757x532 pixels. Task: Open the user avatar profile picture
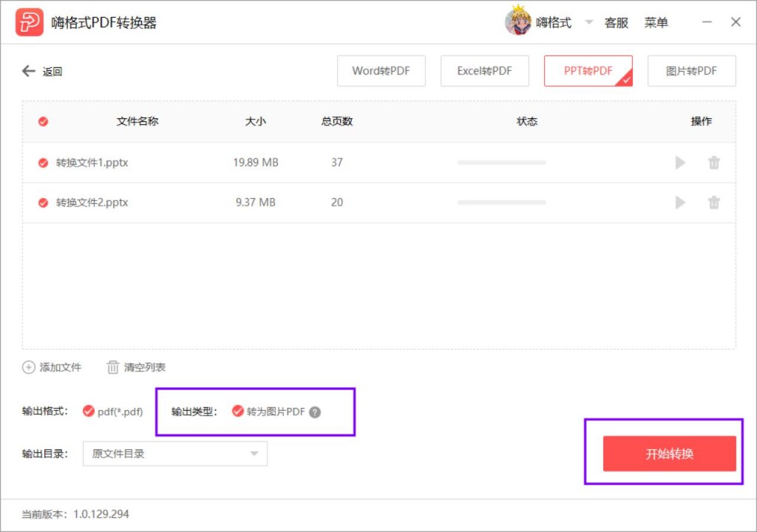tap(518, 21)
